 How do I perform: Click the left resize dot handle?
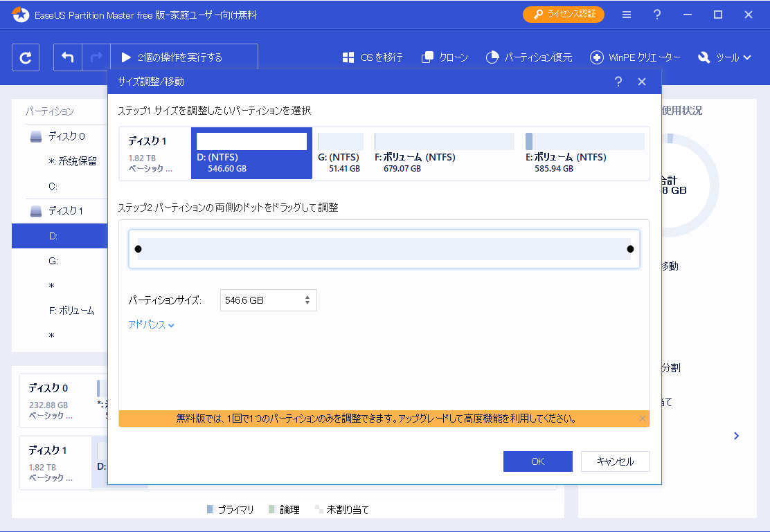coord(138,249)
